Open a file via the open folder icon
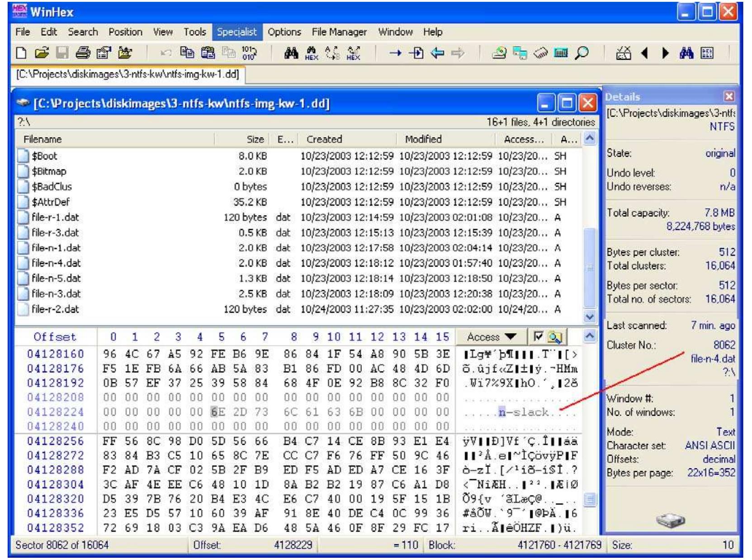This screenshot has width=752, height=560. [42, 52]
